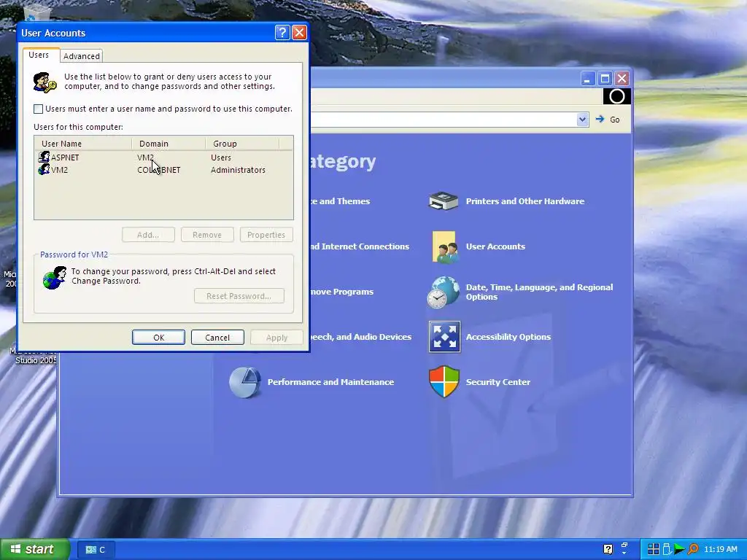Screen dimensions: 747x560
Task: Click the ASPNET user icon
Action: click(44, 157)
